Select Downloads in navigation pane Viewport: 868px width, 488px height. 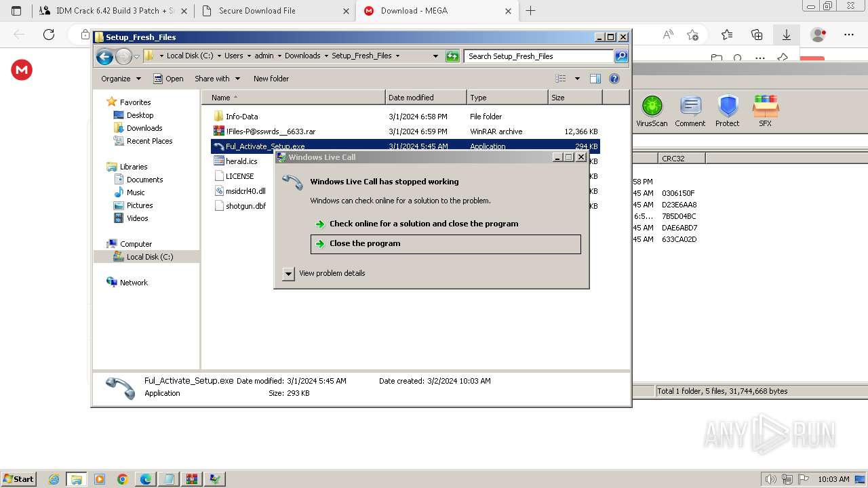pyautogui.click(x=144, y=128)
